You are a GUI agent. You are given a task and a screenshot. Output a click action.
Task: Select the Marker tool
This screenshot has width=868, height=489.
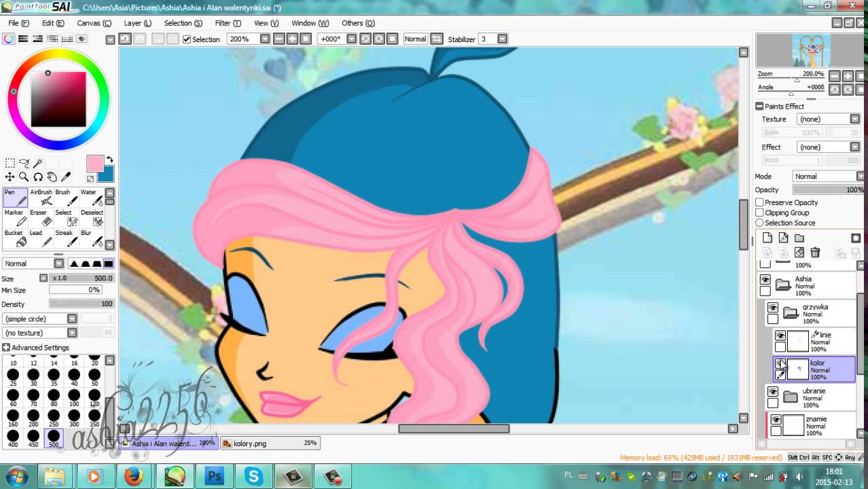[15, 218]
